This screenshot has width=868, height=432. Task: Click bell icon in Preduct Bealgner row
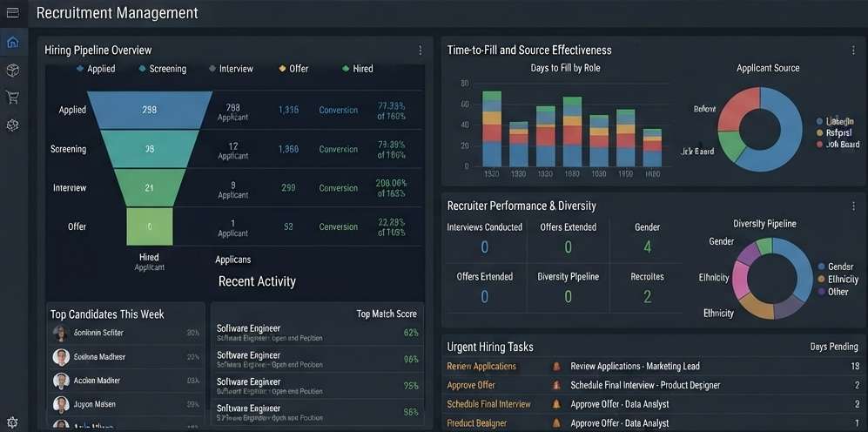[x=556, y=423]
